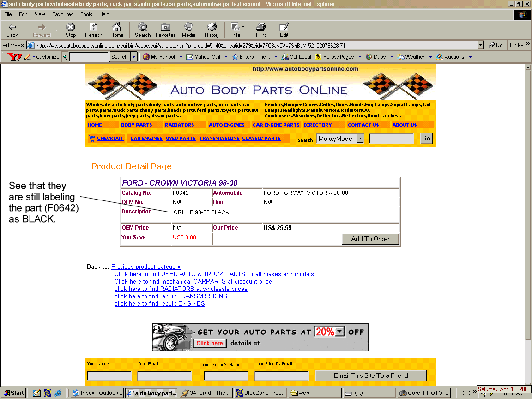Click the Go button beside address bar
532x399 pixels.
point(496,45)
